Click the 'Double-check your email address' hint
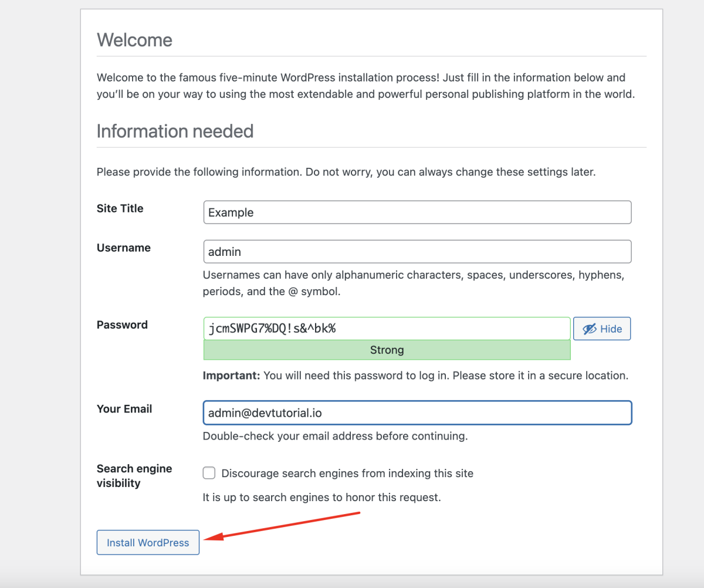The width and height of the screenshot is (704, 588). point(335,436)
